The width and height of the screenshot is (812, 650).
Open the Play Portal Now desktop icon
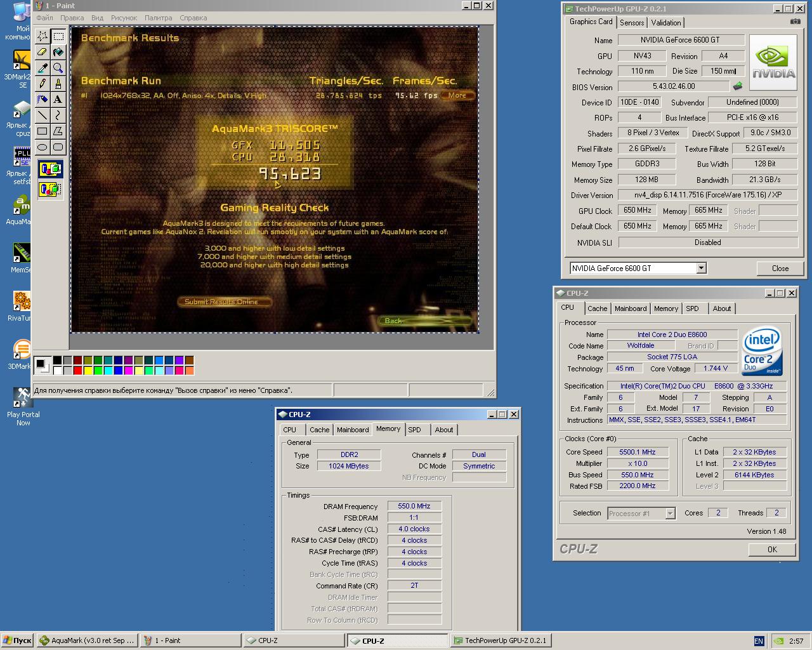click(x=23, y=407)
